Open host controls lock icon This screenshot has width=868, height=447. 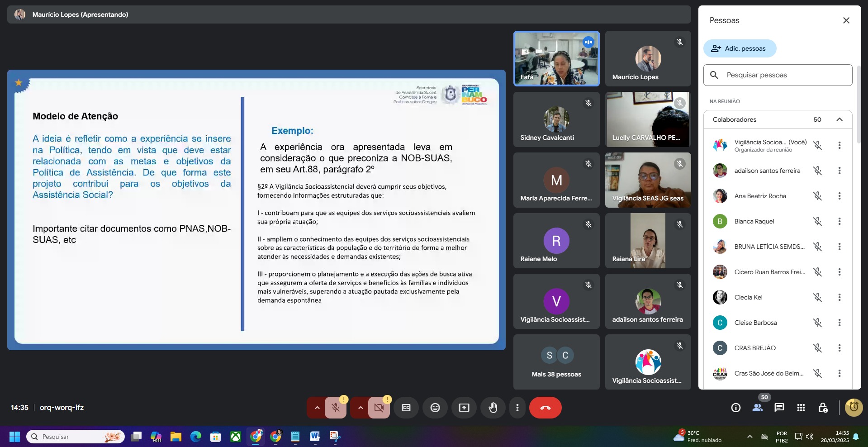tap(823, 408)
